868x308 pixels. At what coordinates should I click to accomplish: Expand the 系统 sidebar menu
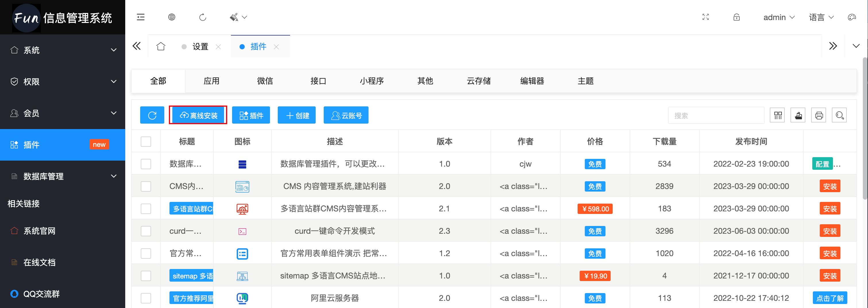pyautogui.click(x=63, y=50)
